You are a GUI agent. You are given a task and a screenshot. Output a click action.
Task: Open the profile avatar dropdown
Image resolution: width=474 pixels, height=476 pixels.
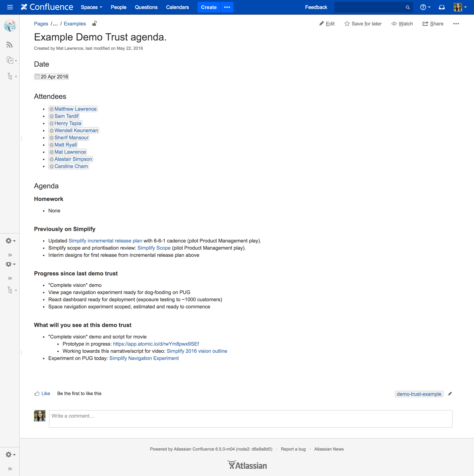click(x=458, y=7)
